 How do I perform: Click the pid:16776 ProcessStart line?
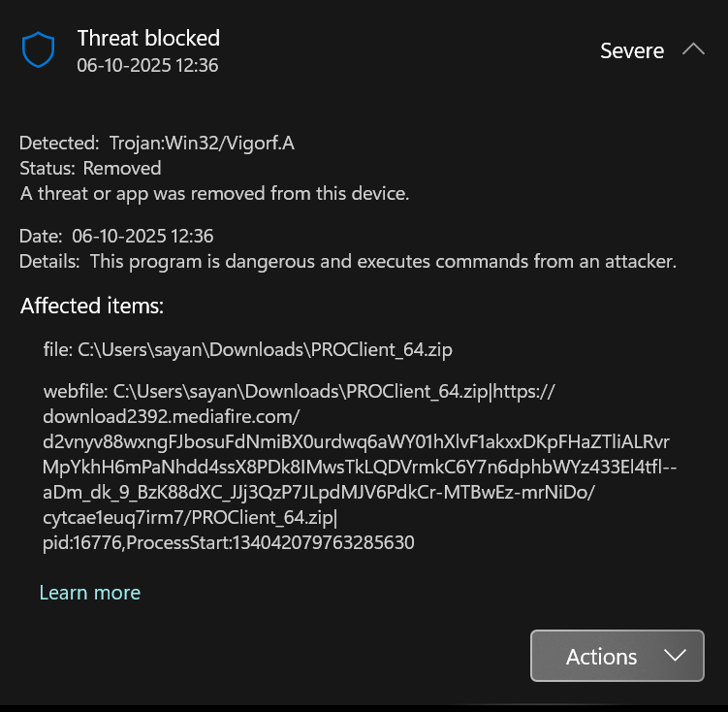(229, 543)
